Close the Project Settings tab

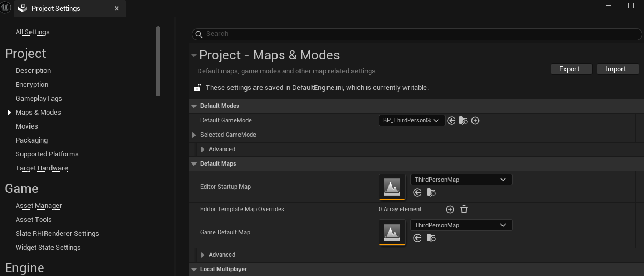tap(117, 9)
